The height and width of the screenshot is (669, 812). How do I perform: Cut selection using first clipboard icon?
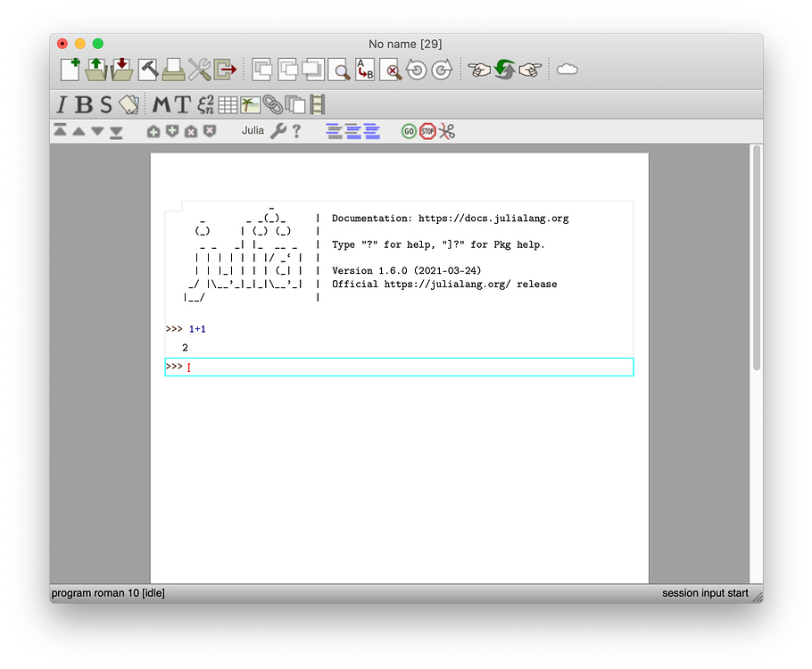pos(262,70)
